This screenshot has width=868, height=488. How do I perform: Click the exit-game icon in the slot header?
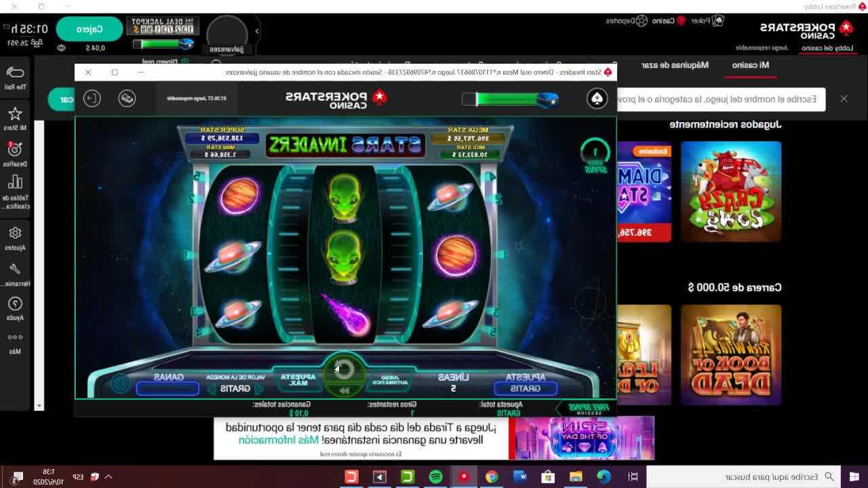92,98
